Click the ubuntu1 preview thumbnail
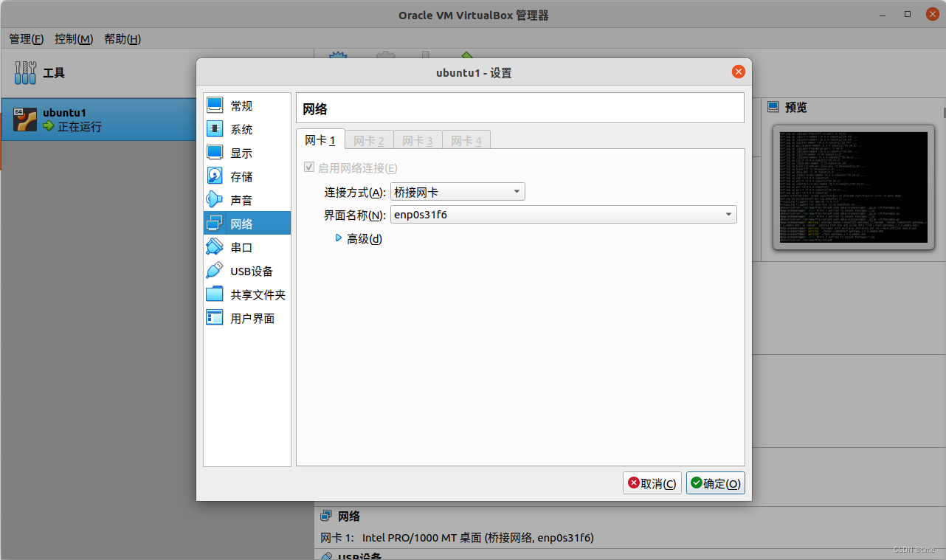946x560 pixels. point(854,187)
